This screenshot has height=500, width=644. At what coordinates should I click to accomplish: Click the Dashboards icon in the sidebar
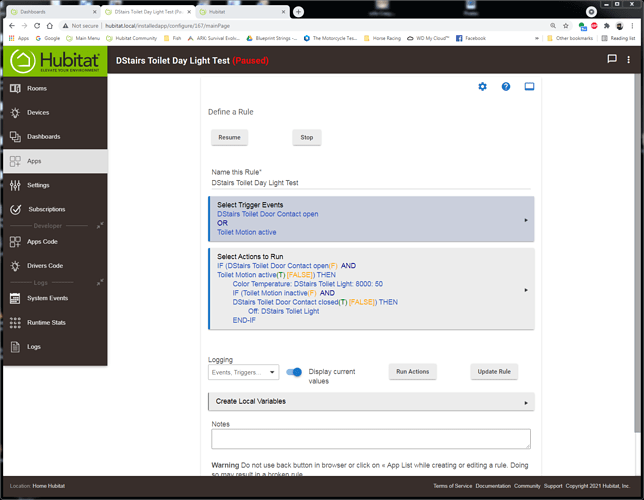point(15,136)
